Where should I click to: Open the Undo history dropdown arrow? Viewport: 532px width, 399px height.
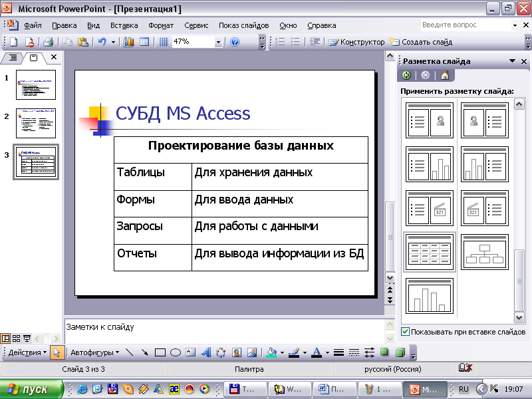(x=113, y=43)
